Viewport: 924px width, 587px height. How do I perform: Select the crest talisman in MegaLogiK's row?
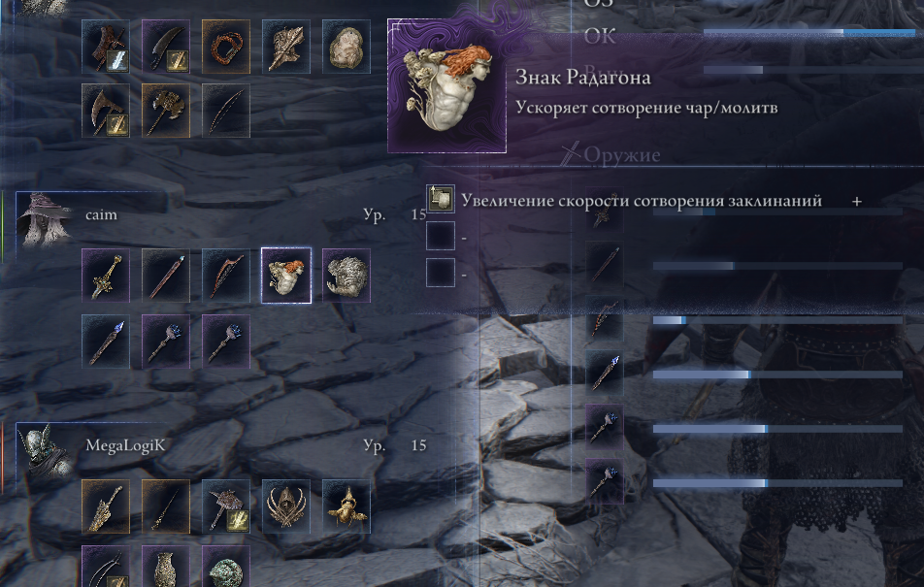click(x=285, y=506)
